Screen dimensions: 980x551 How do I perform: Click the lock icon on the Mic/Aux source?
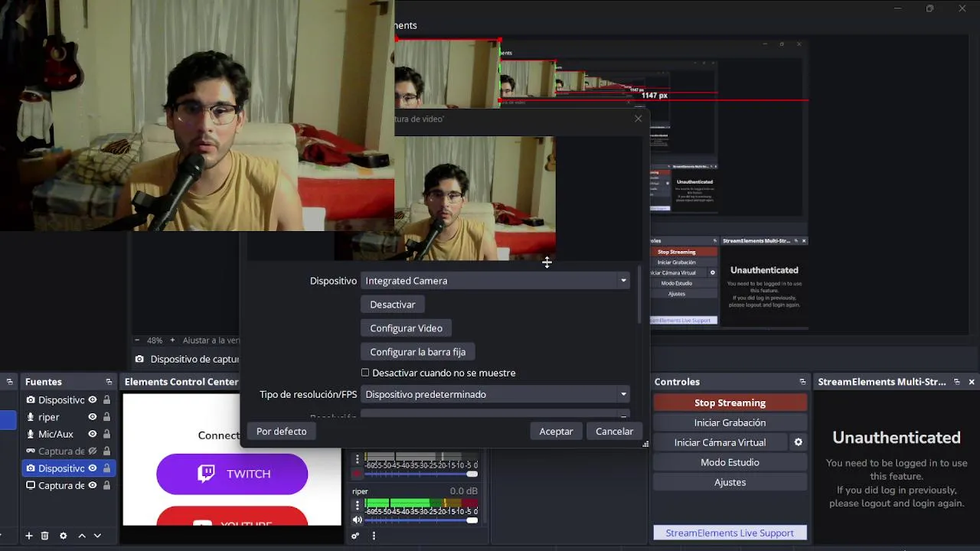click(x=106, y=434)
